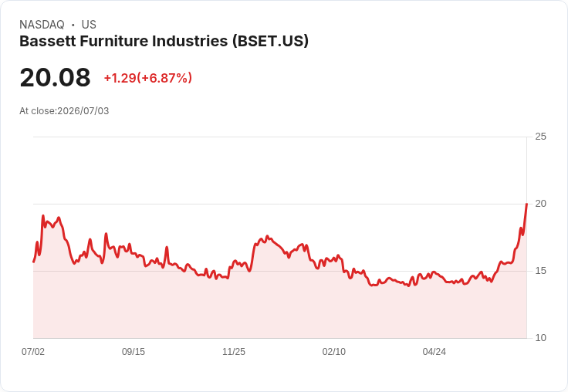Screen dimensions: 568x392
Task: Click the 15 price axis label
Action: coord(540,271)
